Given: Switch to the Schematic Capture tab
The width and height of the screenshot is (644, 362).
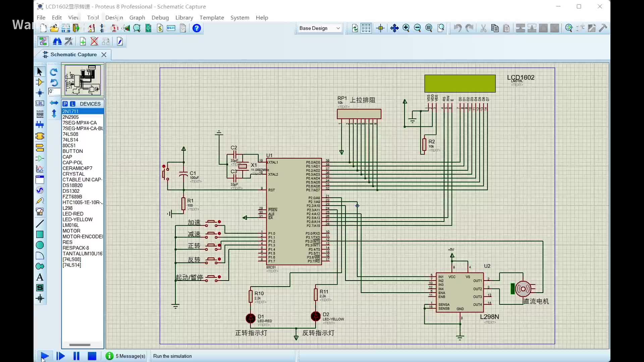Looking at the screenshot, I should click(73, 54).
